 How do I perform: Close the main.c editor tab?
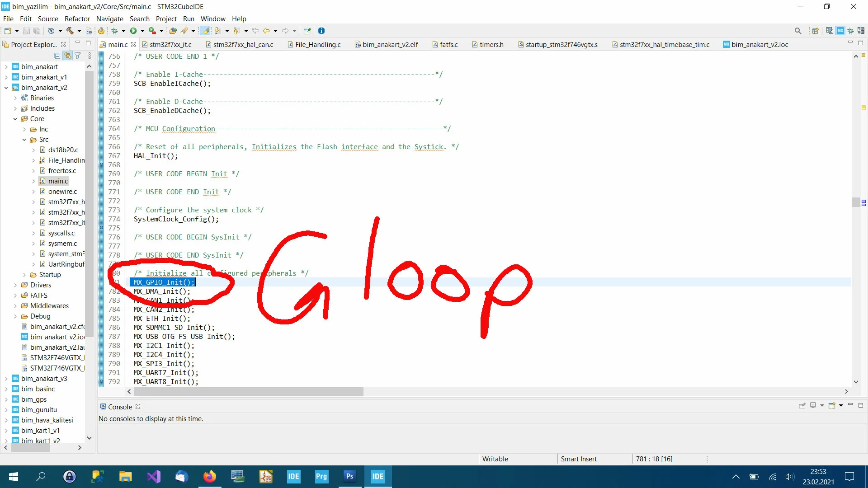tap(133, 44)
